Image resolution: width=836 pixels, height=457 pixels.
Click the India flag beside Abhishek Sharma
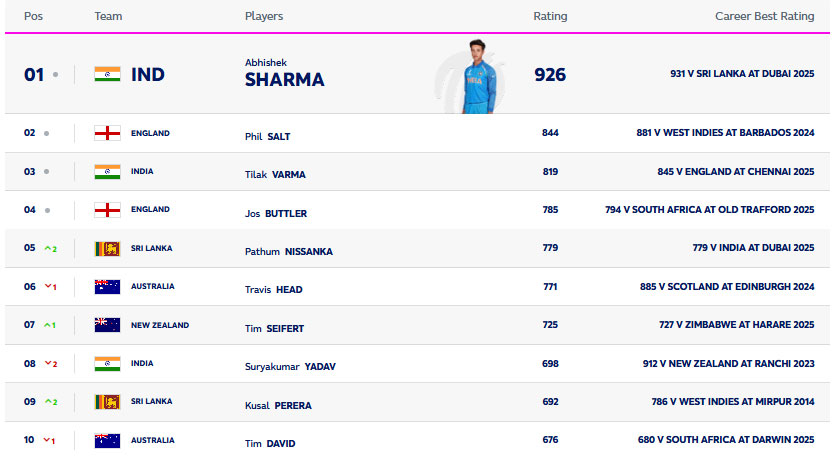pos(107,74)
